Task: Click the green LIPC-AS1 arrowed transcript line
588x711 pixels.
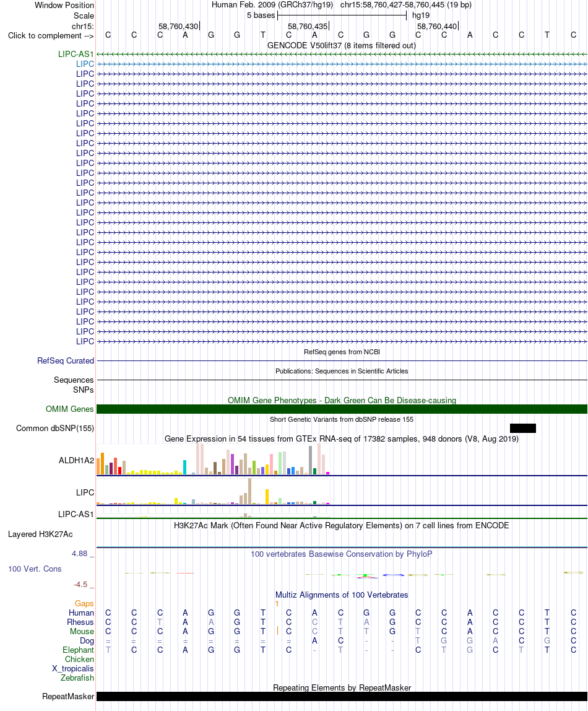Action: (x=342, y=54)
